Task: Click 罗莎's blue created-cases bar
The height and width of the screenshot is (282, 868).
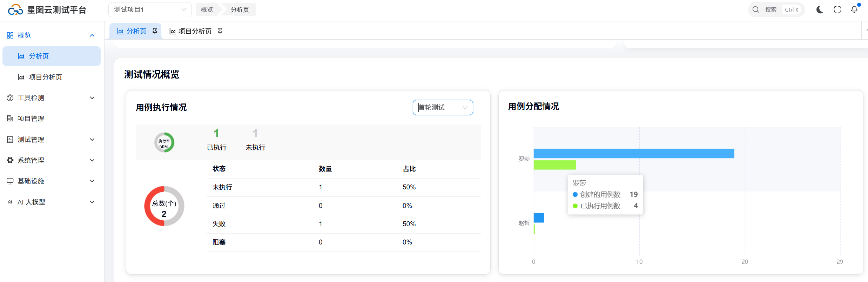Action: tap(633, 154)
